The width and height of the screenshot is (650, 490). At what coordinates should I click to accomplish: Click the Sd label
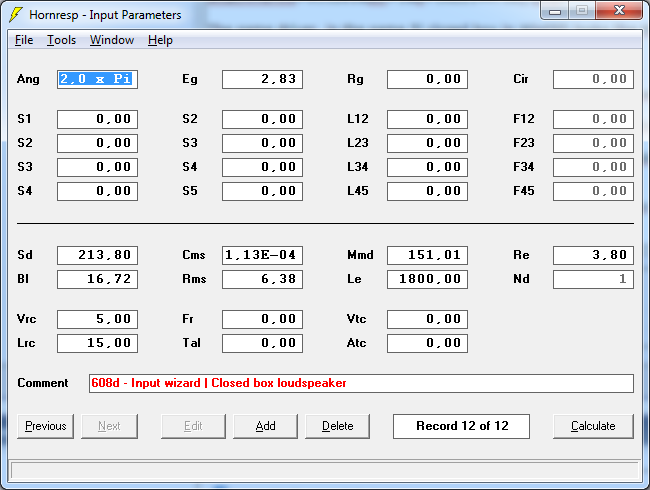pyautogui.click(x=24, y=255)
